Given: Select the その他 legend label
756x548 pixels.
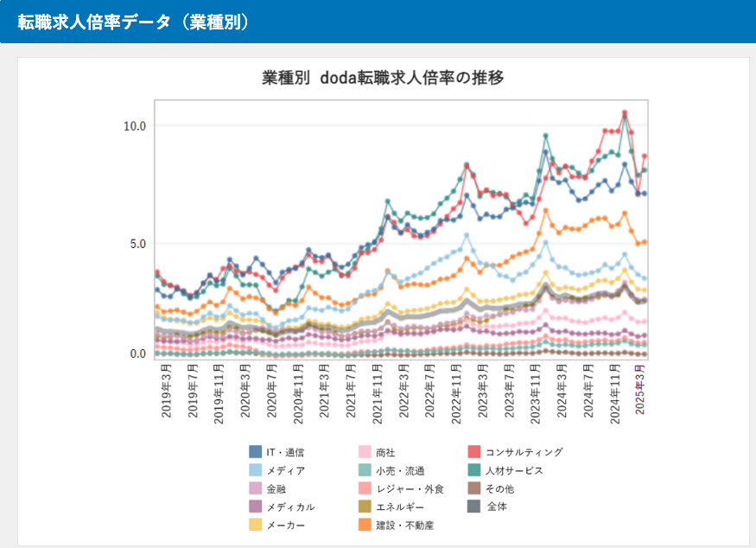Looking at the screenshot, I should click(500, 489).
